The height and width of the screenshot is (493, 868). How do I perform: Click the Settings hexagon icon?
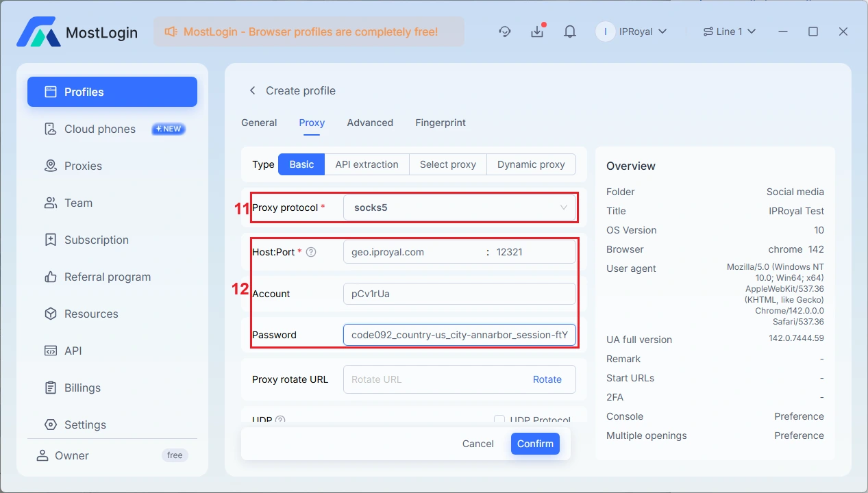point(51,425)
